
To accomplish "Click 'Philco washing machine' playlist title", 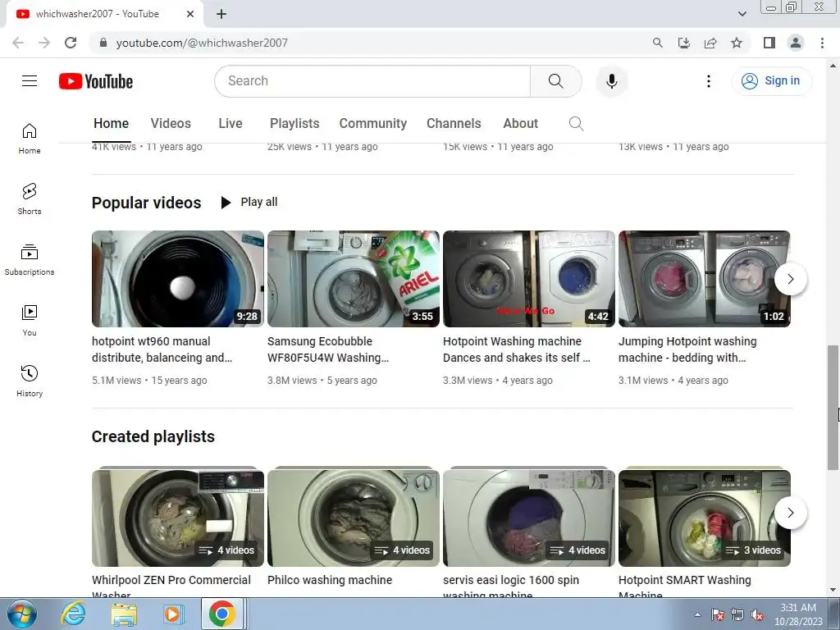I will (330, 580).
